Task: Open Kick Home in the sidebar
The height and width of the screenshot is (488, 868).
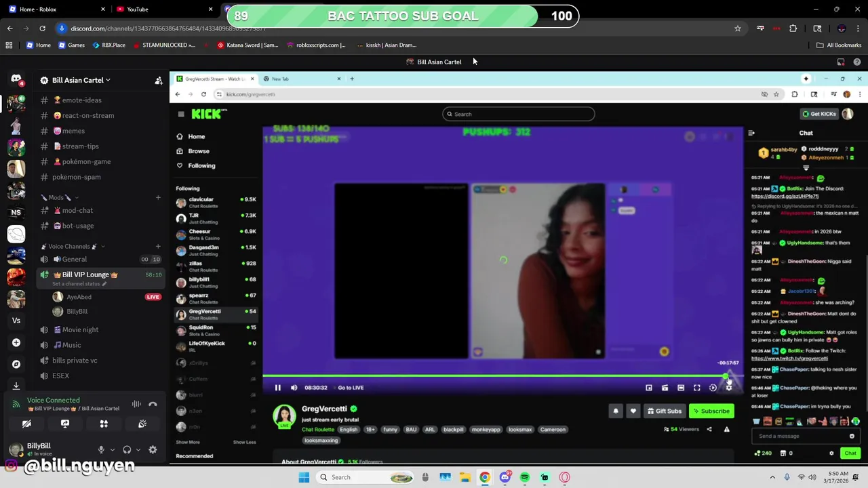Action: click(x=196, y=136)
